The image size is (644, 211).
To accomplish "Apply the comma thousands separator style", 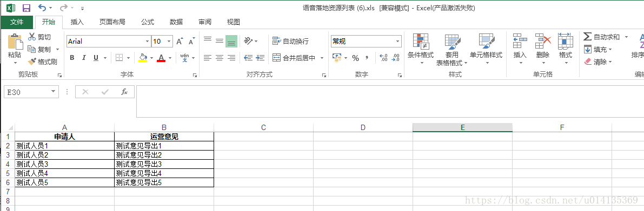I will pyautogui.click(x=367, y=58).
